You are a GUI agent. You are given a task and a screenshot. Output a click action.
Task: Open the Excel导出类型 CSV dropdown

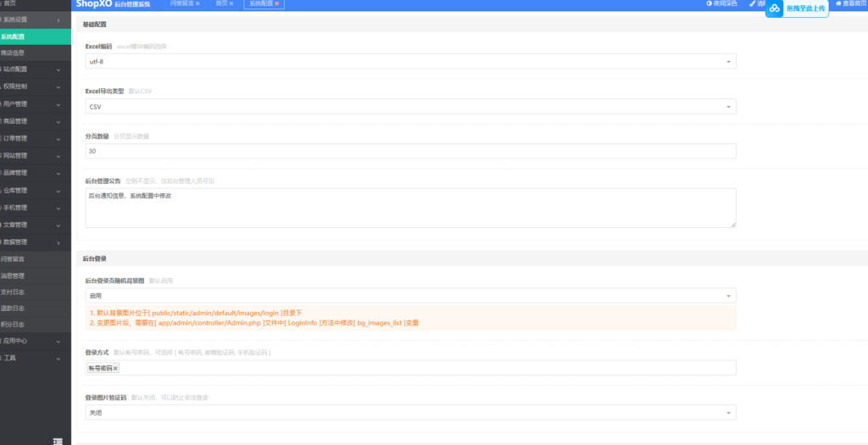click(x=410, y=107)
